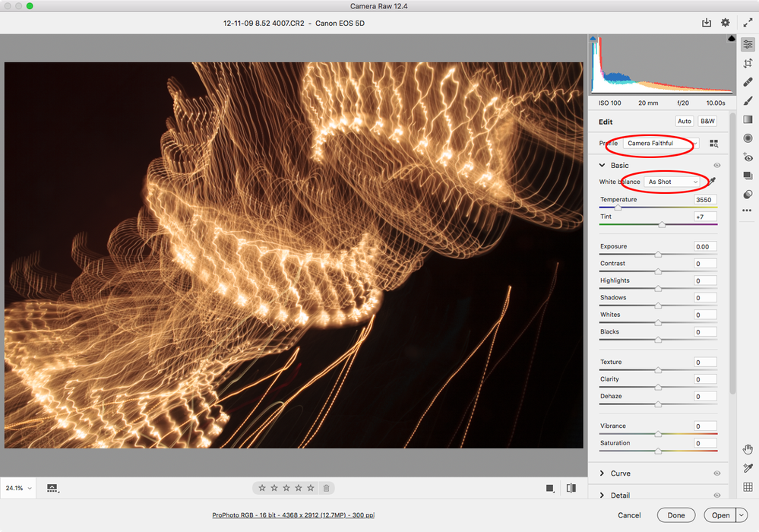The image size is (759, 532).
Task: Toggle highlight clipping warning in histogram
Action: tap(731, 38)
